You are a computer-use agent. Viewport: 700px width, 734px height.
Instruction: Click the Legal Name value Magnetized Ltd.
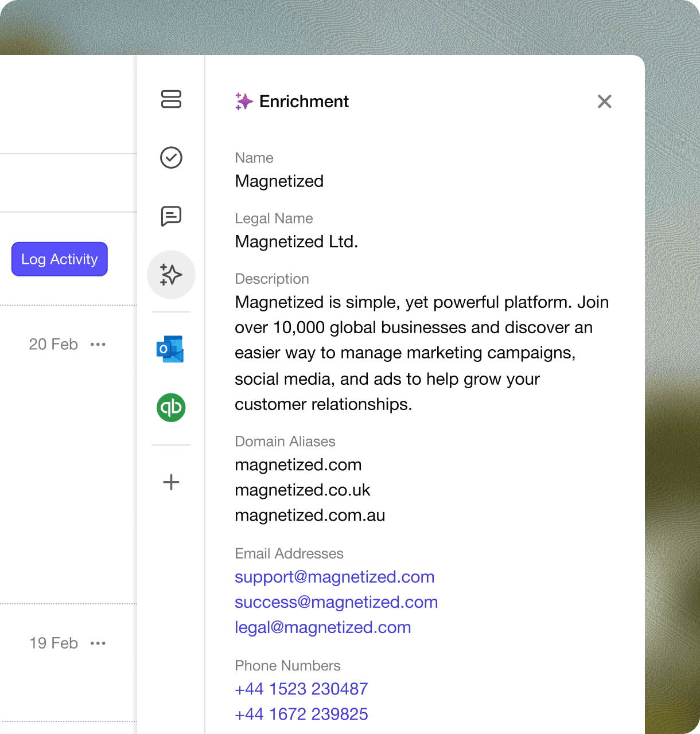296,241
